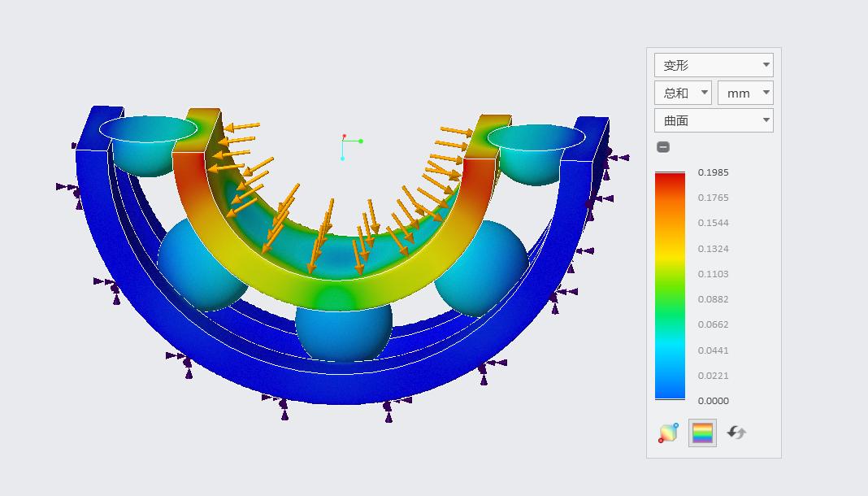
Task: Click the min/max probe icon below the legend
Action: 668,433
